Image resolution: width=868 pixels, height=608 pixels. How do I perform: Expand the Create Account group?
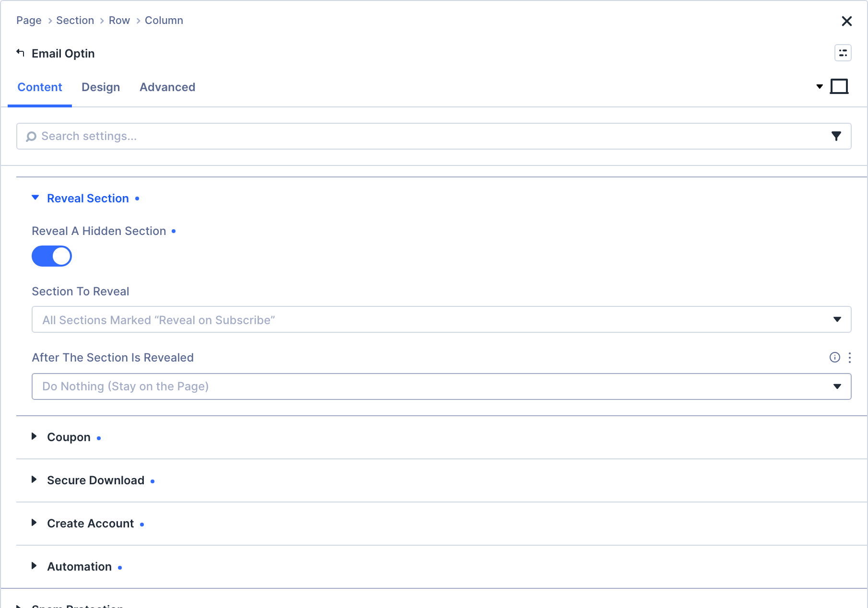[90, 524]
